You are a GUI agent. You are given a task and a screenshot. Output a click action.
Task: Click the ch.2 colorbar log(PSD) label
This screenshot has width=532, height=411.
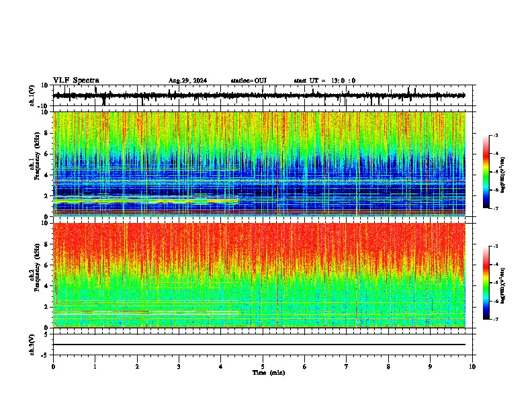pos(502,285)
